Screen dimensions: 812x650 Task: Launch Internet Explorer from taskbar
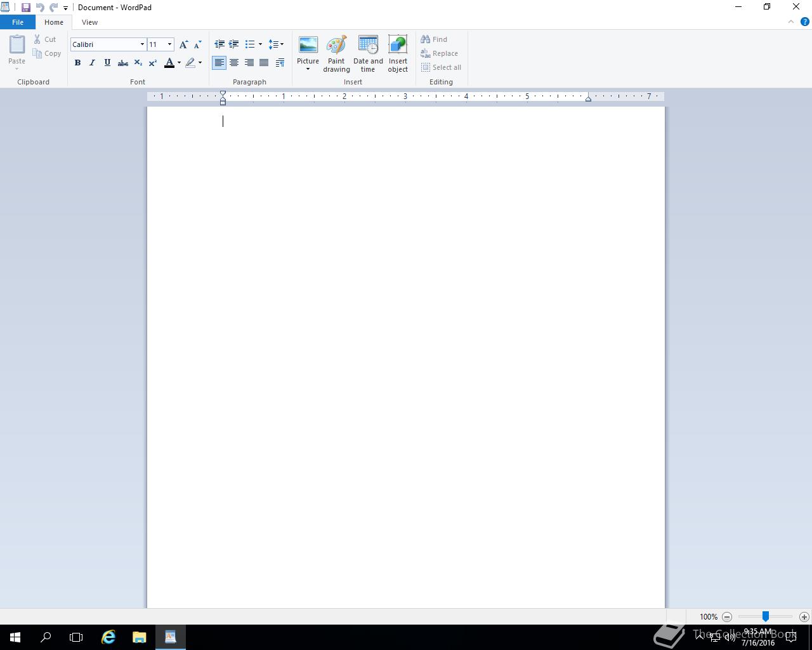[x=108, y=637]
